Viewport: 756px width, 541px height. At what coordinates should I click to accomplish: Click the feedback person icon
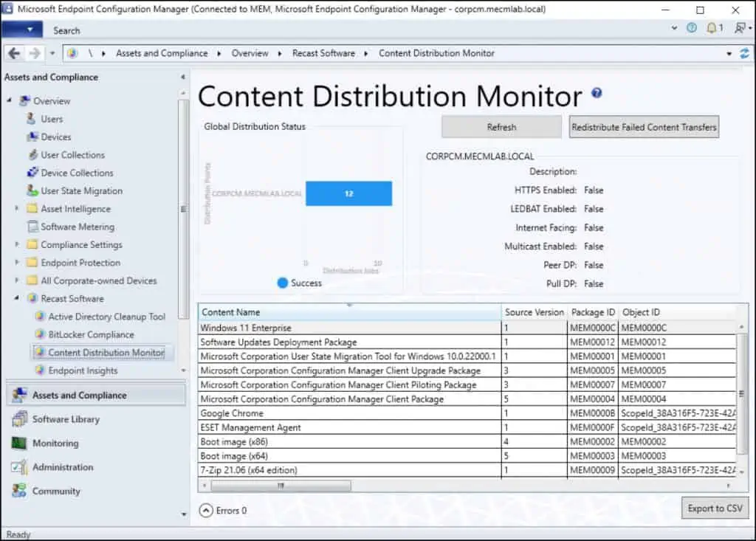[x=740, y=28]
